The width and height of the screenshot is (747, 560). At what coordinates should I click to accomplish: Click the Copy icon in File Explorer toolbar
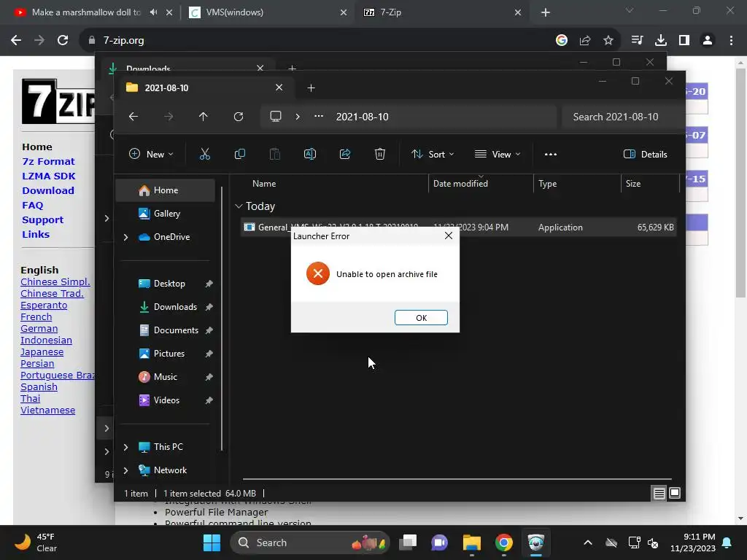pos(239,154)
